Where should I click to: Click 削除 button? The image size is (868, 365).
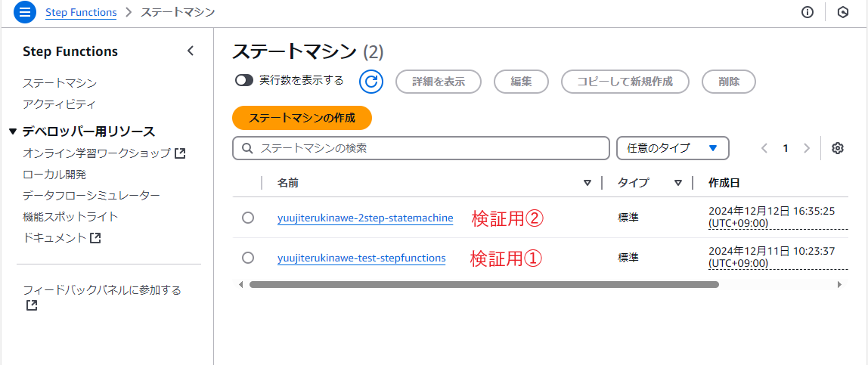[x=729, y=82]
